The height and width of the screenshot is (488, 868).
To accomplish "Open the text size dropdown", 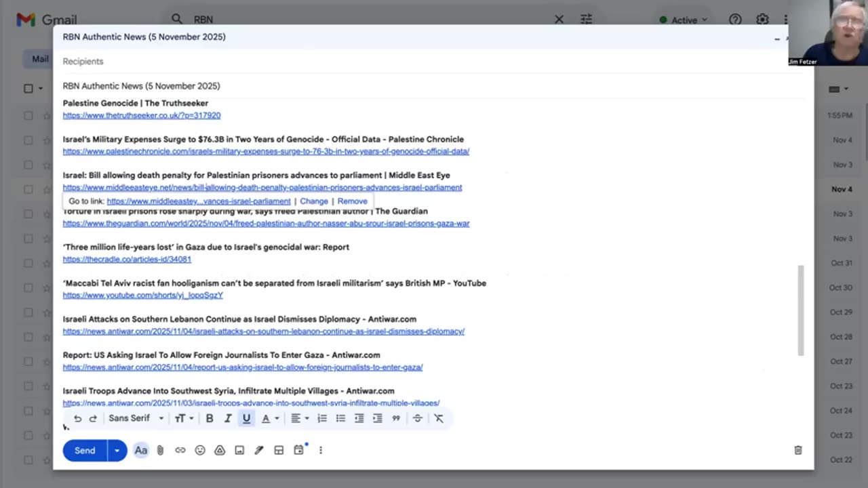I will click(x=184, y=418).
